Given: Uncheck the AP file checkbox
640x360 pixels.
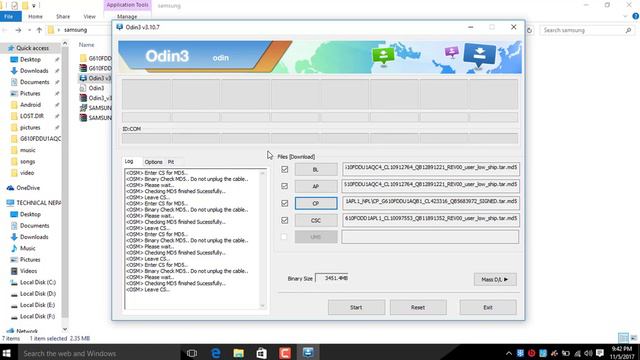Looking at the screenshot, I should tap(284, 186).
